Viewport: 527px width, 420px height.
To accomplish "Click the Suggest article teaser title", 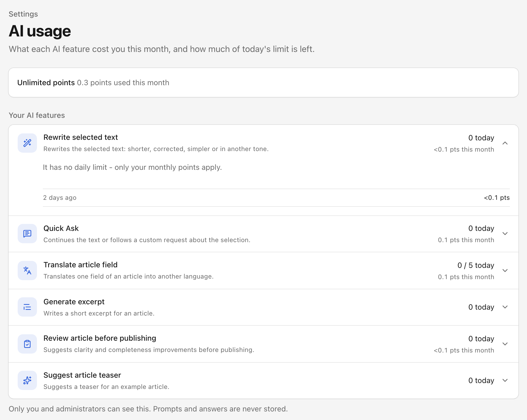I will [82, 375].
